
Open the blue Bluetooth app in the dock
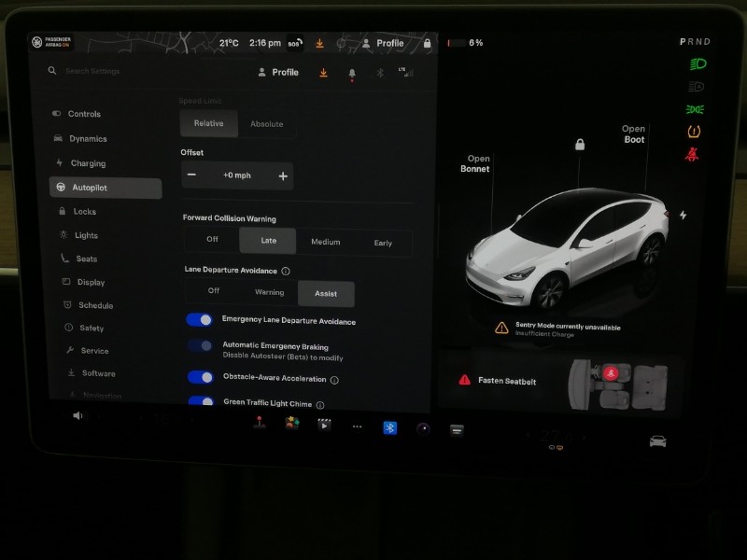point(389,428)
